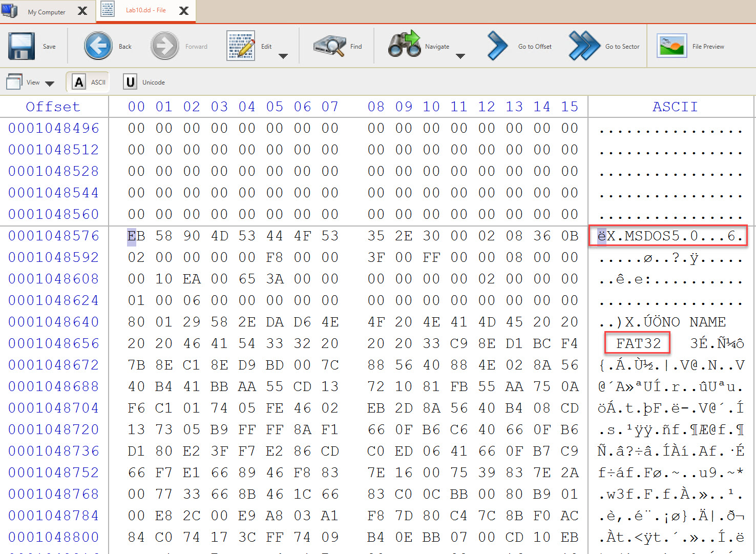Click the View panel icon
Image resolution: width=756 pixels, height=554 pixels.
pyautogui.click(x=14, y=81)
